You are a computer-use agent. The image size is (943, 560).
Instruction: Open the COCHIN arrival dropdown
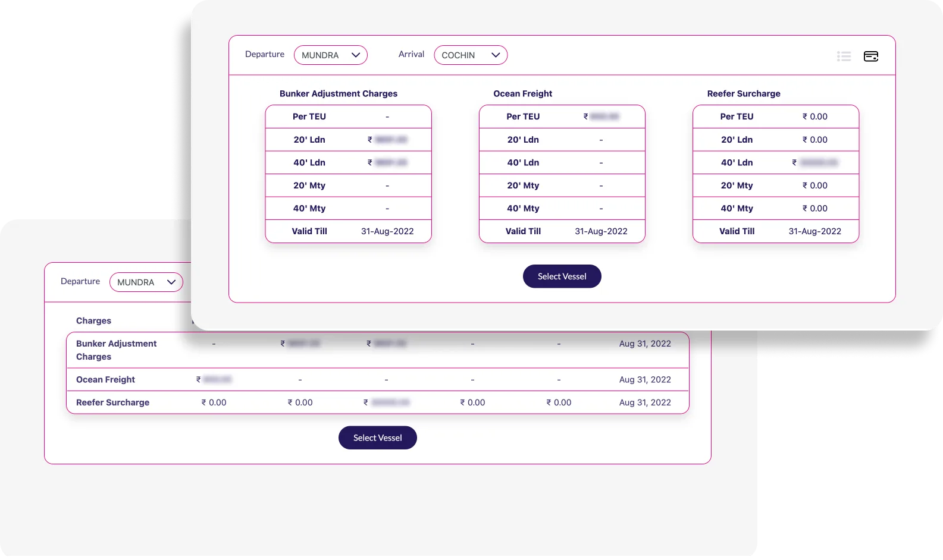(471, 55)
